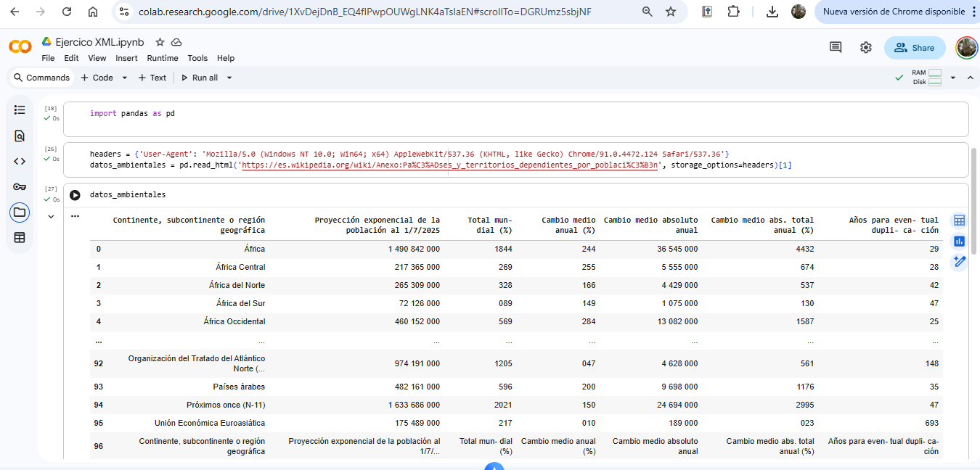Click the suggest charts icon
The height and width of the screenshot is (470, 980).
[959, 241]
